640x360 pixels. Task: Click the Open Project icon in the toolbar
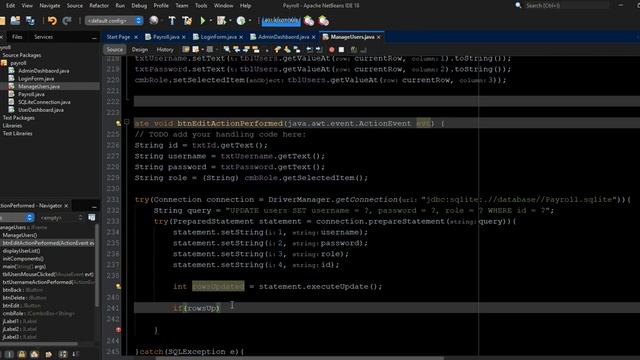point(16,21)
